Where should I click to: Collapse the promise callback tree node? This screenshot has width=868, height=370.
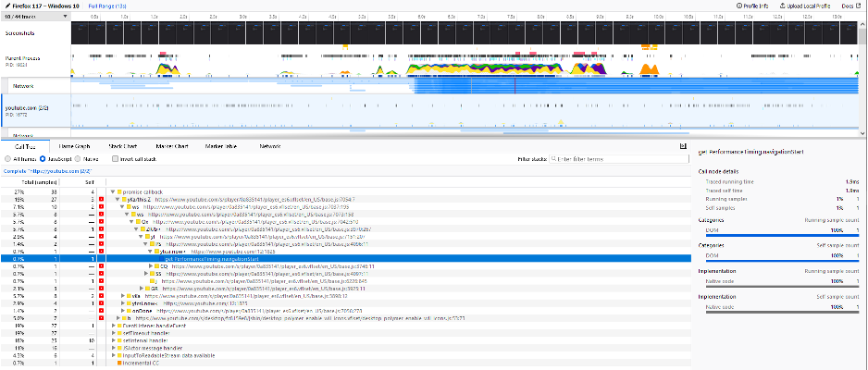coord(111,191)
